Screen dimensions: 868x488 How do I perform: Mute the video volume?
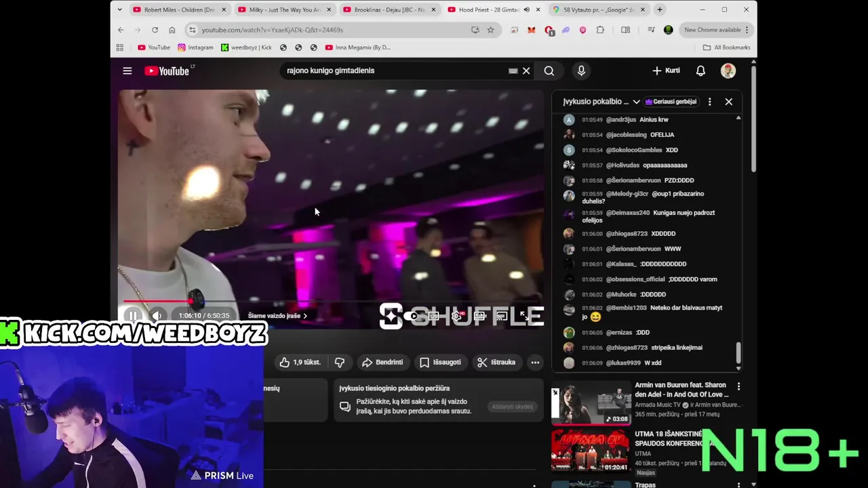(157, 315)
